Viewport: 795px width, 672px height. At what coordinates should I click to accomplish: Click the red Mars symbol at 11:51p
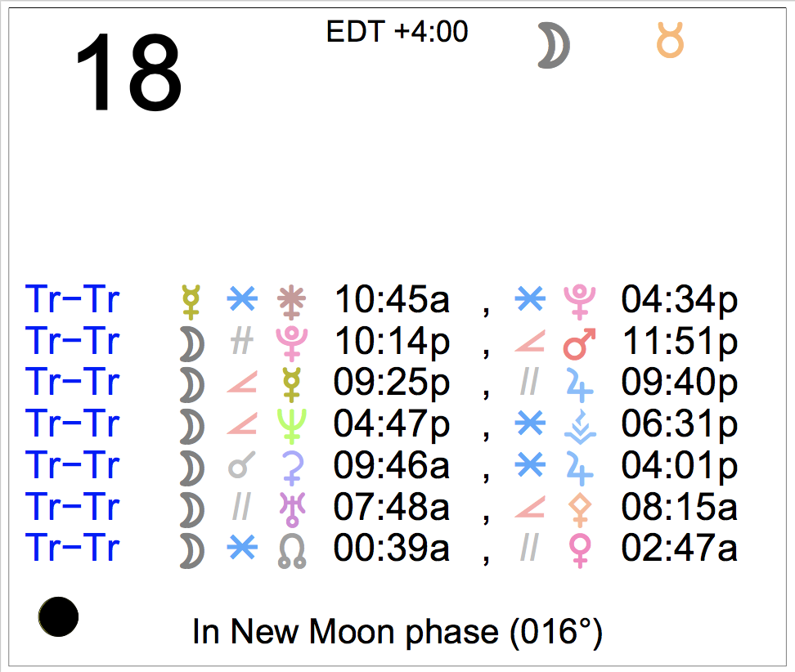pos(580,344)
